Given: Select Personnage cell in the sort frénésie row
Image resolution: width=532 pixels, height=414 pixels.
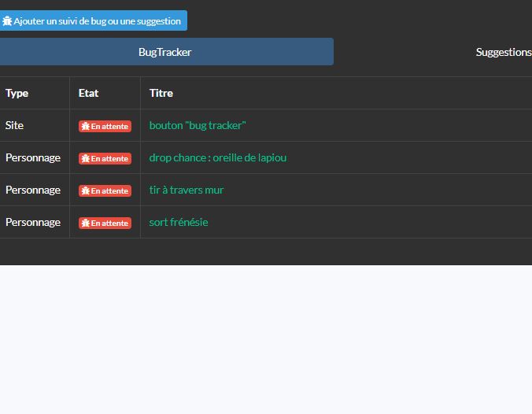Looking at the screenshot, I should 32,223.
